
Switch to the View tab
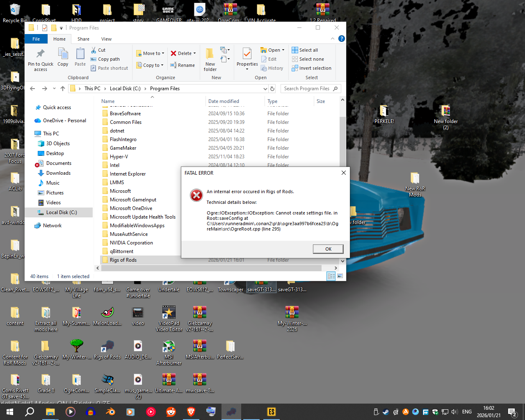[106, 39]
